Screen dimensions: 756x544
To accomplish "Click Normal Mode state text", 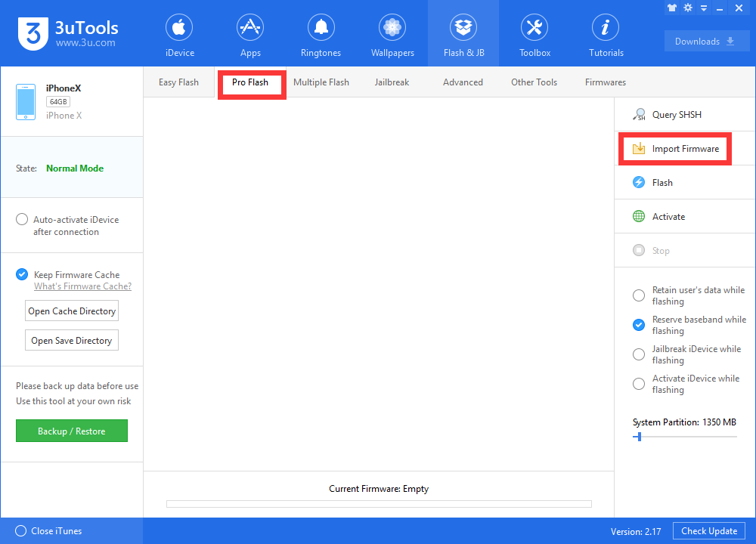I will point(75,168).
